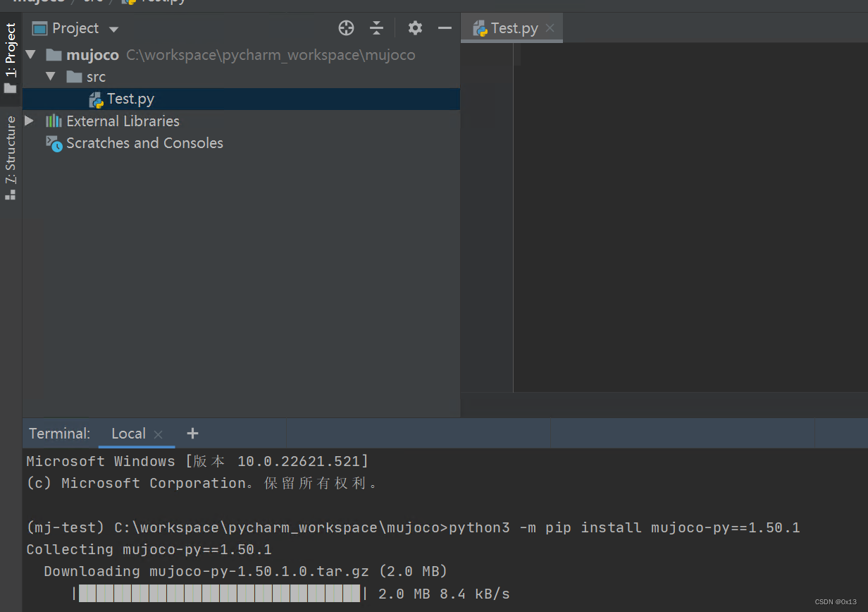The width and height of the screenshot is (868, 612).
Task: Click the Python file icon beside Test.py
Action: 97,99
